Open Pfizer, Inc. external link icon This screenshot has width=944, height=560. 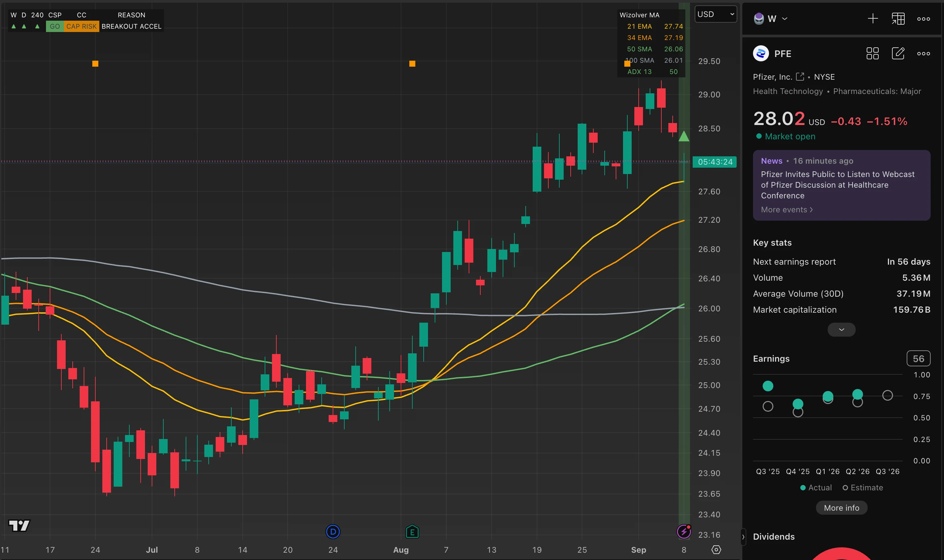point(799,77)
